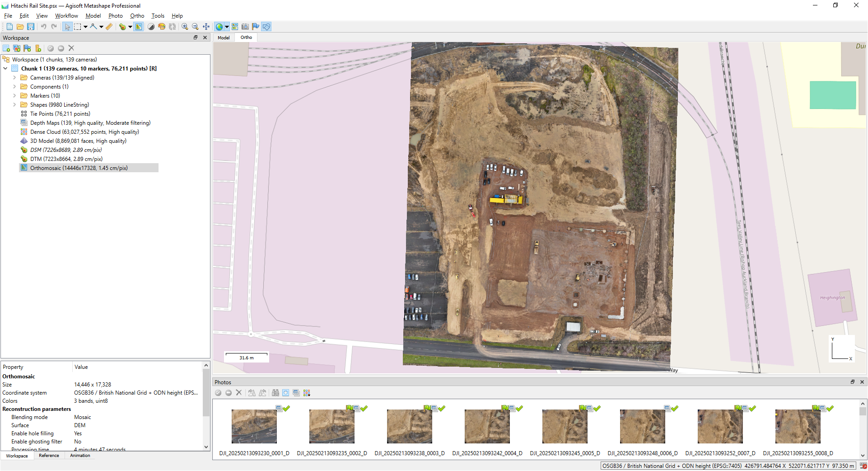The image size is (868, 471).
Task: Click the overlapping images icon in the Photos toolbar
Action: click(x=296, y=393)
